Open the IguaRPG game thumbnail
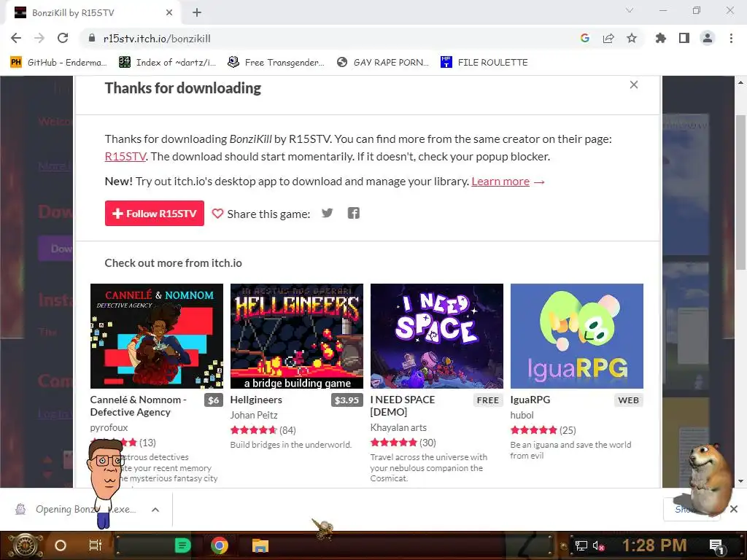Screen dimensions: 747x560 click(x=577, y=336)
